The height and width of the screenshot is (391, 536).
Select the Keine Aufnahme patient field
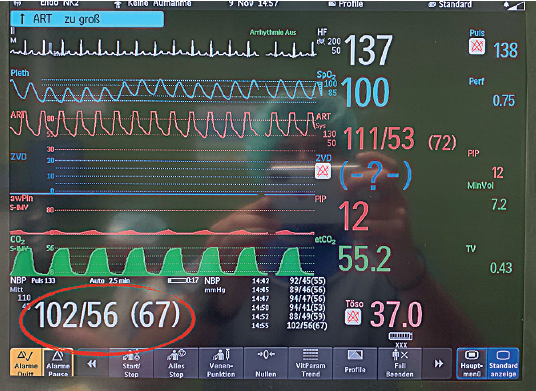tap(159, 4)
